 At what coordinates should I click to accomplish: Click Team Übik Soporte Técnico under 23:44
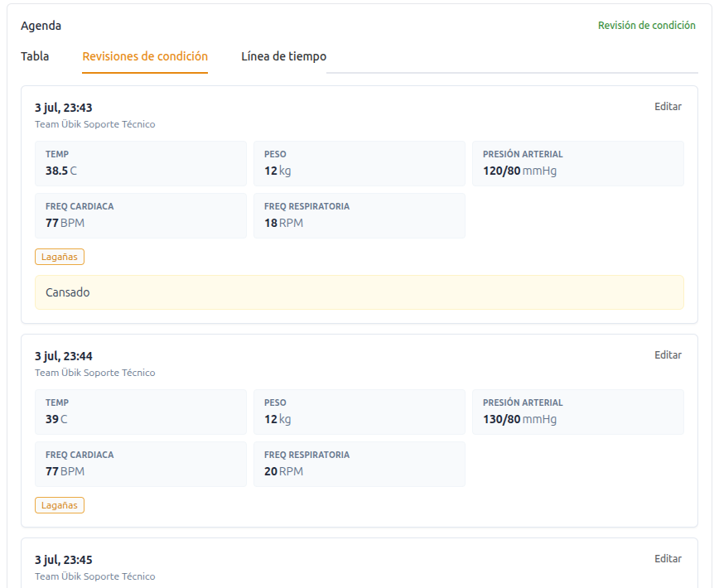click(x=95, y=373)
